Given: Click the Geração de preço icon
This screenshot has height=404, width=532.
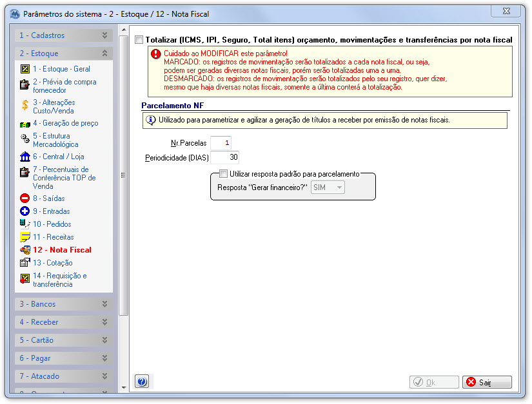Looking at the screenshot, I should (x=25, y=125).
